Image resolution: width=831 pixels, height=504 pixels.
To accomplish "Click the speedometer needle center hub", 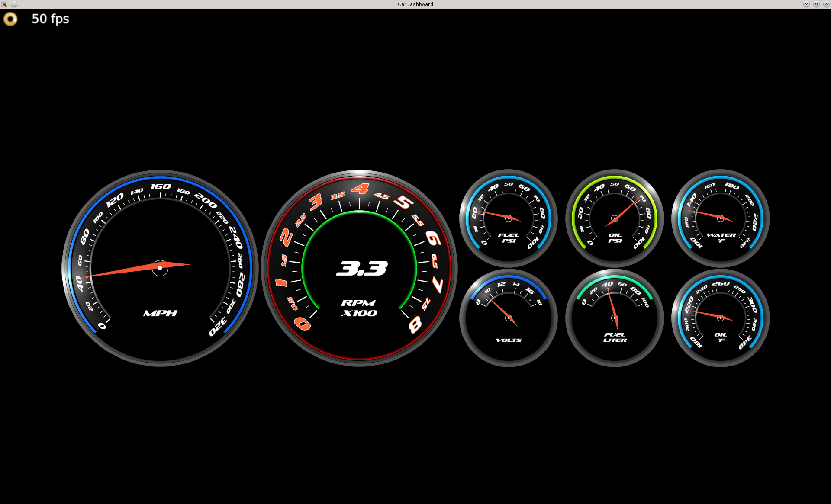I will (x=160, y=268).
